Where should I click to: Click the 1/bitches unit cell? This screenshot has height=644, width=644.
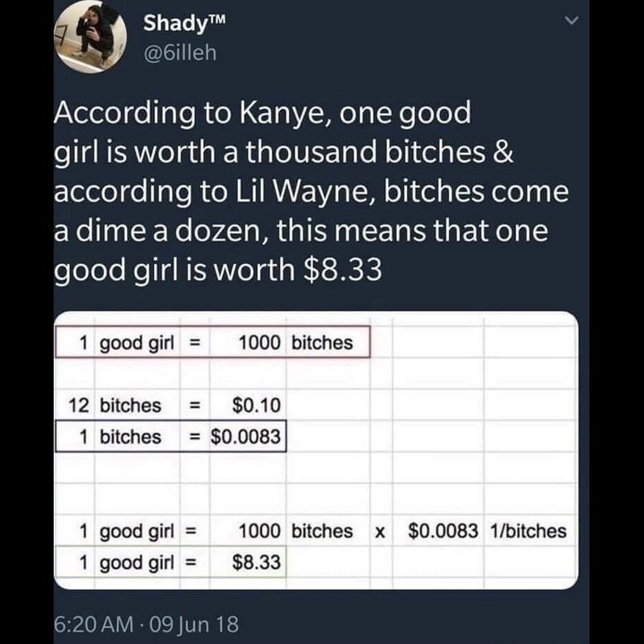click(529, 530)
